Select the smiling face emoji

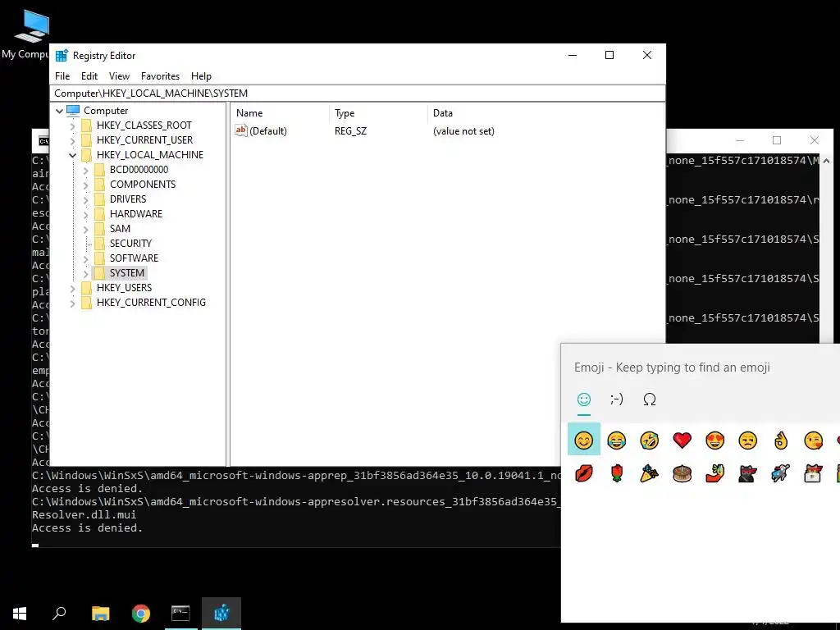[x=583, y=440]
